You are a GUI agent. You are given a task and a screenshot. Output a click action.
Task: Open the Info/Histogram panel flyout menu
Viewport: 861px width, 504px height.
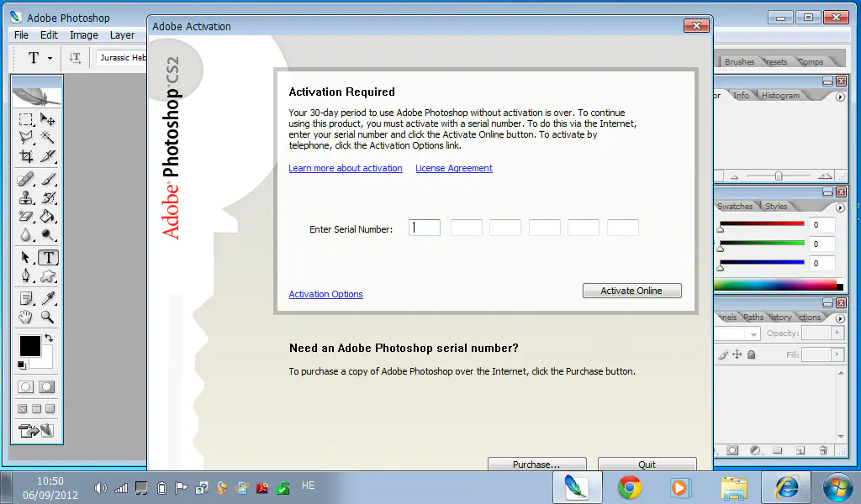coord(840,97)
